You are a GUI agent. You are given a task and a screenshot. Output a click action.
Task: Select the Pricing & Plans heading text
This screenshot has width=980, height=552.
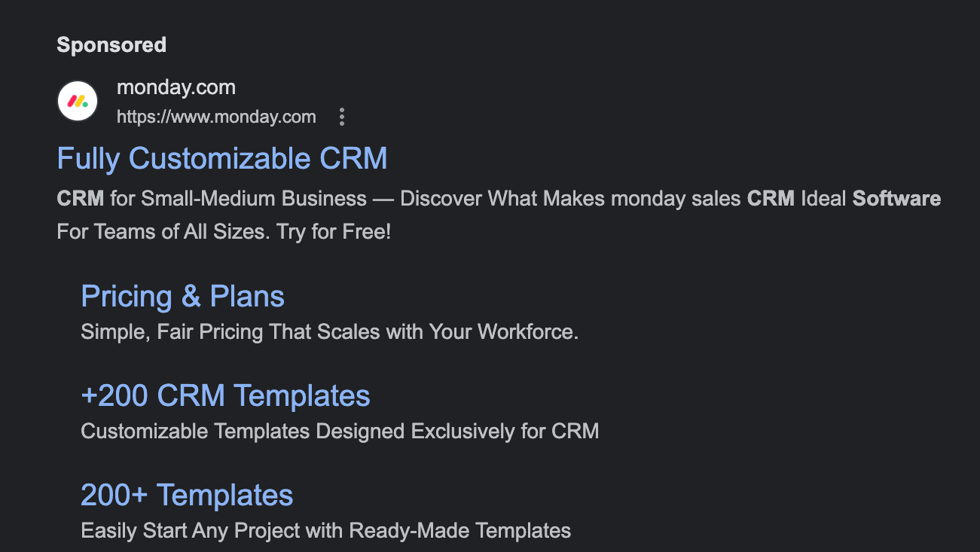(182, 296)
